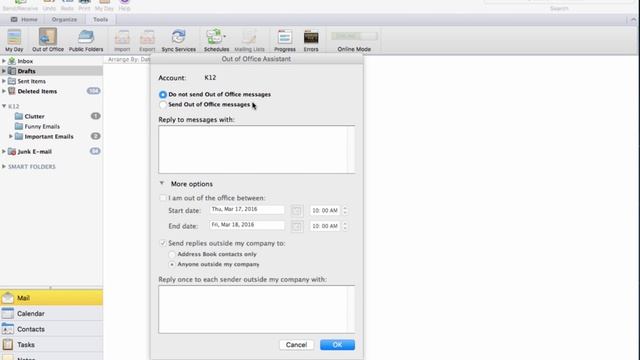Edit the Start date time value
Screen dimensions: 640x360
pyautogui.click(x=325, y=211)
